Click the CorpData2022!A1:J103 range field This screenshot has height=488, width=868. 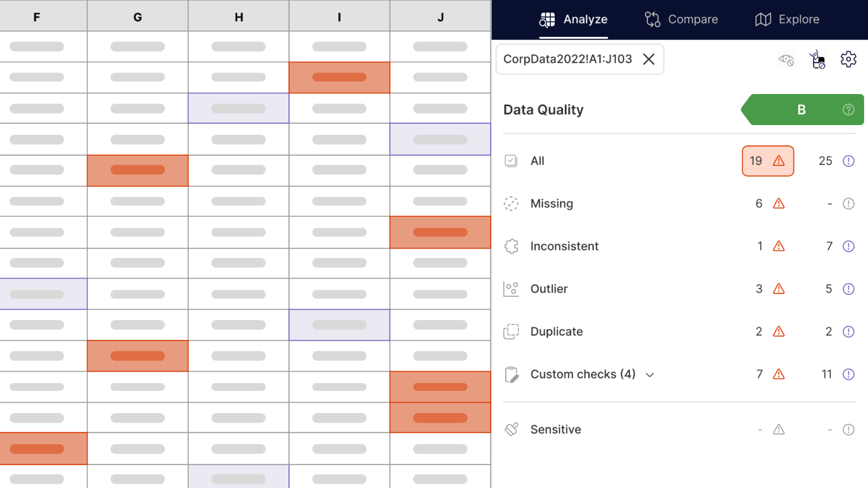point(567,59)
